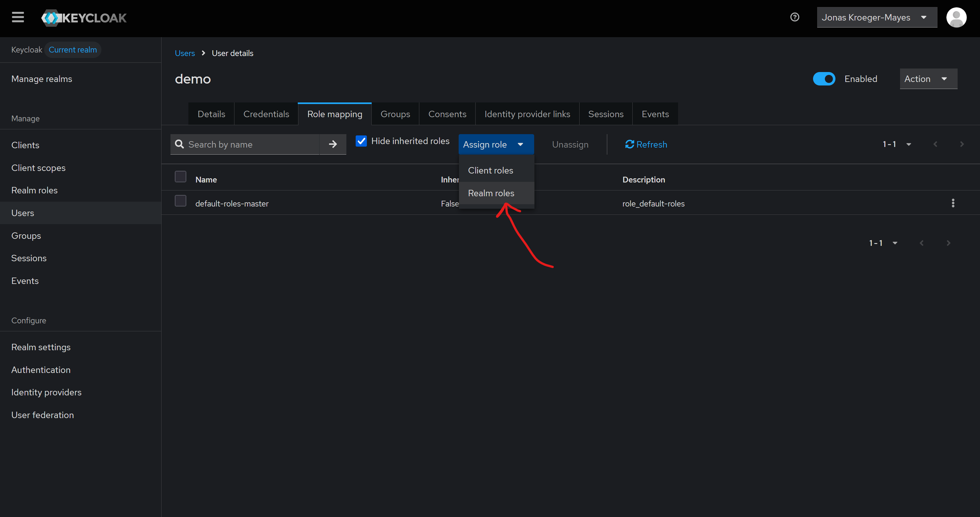Open the hamburger navigation menu
The image size is (980, 517).
[x=18, y=18]
